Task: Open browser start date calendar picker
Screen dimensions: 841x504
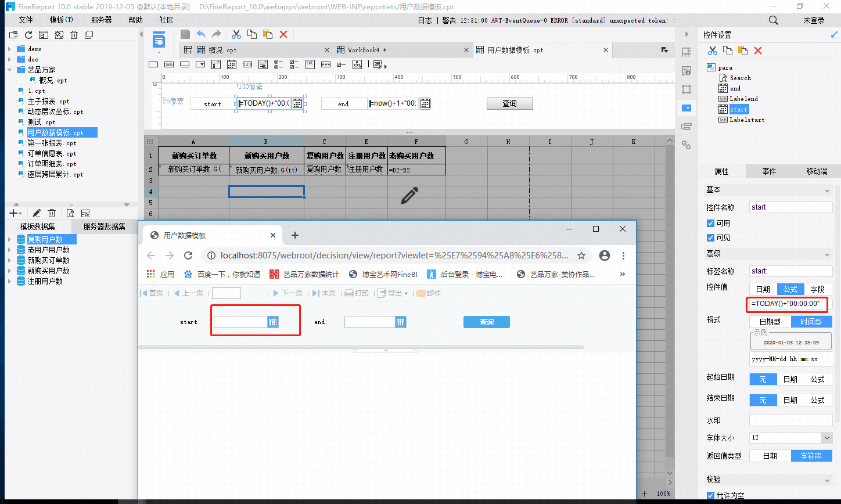Action: (273, 322)
